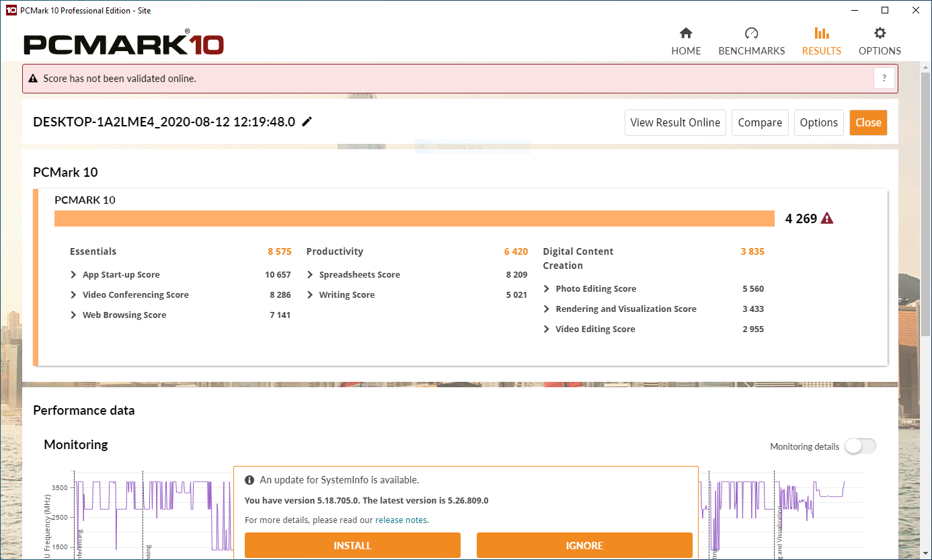Click the orange PCMark 10 score bar
This screenshot has height=560, width=932.
point(414,218)
